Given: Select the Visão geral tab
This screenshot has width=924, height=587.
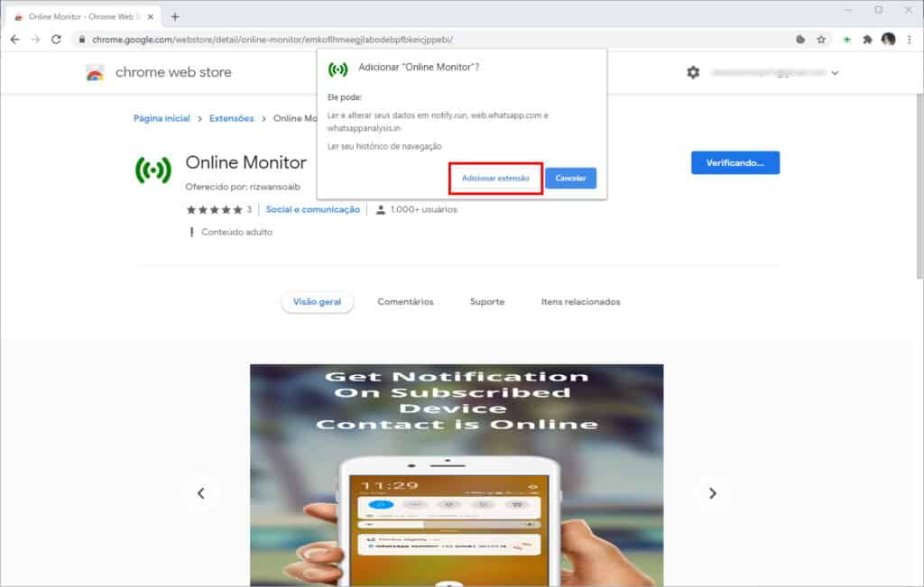Looking at the screenshot, I should (x=317, y=302).
